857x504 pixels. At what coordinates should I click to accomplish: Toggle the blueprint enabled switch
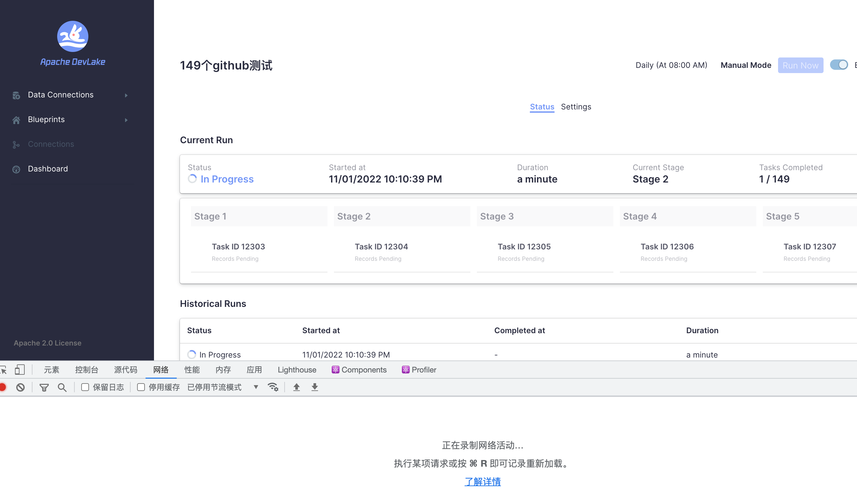(838, 65)
